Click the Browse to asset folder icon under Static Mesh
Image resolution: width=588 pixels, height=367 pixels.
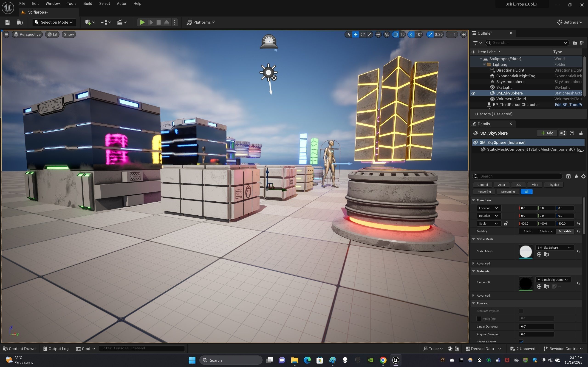coord(546,254)
